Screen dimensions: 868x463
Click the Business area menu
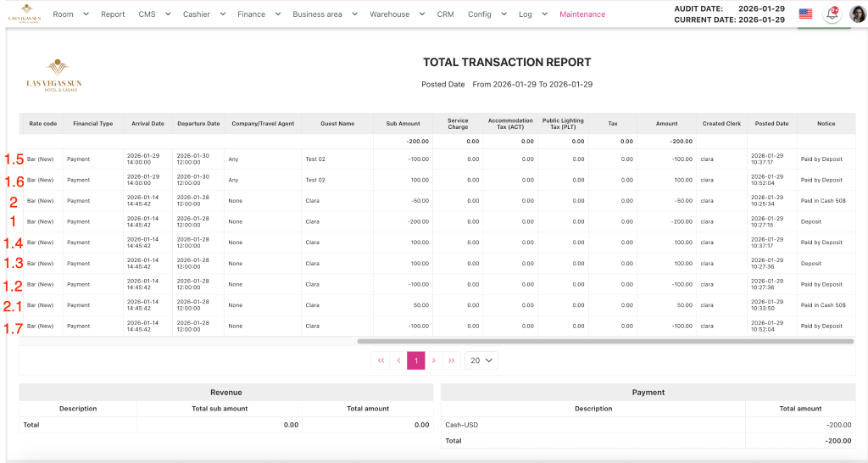pos(325,14)
